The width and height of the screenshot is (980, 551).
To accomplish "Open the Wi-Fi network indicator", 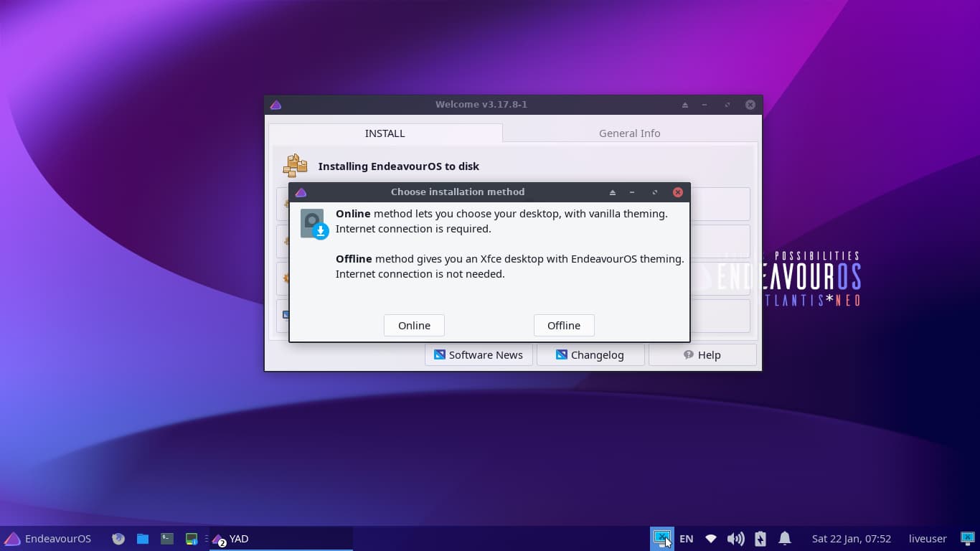I will 711,539.
